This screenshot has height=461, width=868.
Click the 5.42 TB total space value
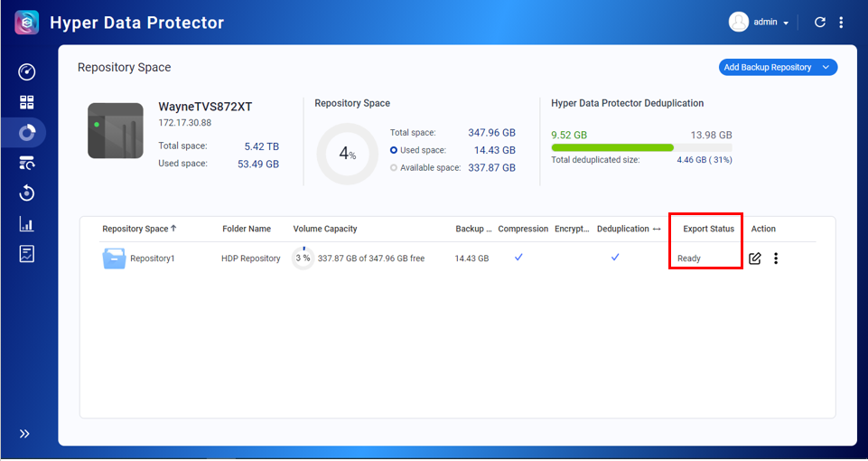pos(262,146)
